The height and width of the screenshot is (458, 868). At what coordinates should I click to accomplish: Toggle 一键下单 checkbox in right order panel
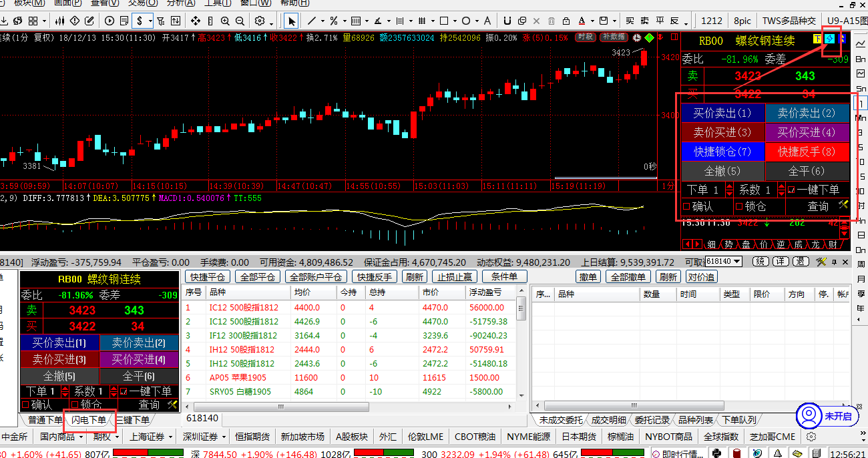791,190
